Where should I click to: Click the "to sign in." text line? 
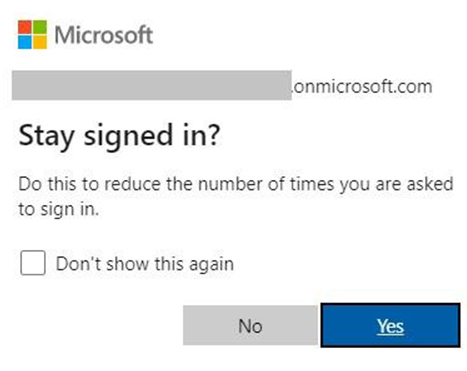[59, 209]
